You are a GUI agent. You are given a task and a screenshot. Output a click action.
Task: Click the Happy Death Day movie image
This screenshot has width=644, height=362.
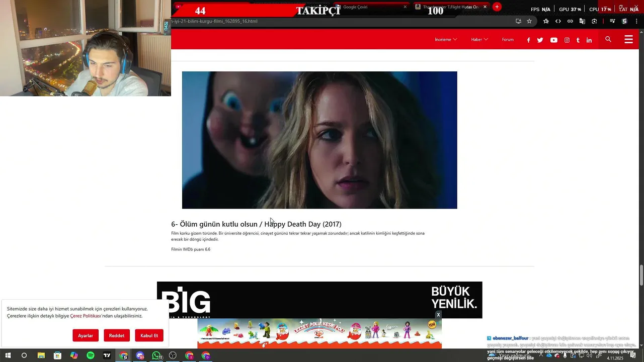319,140
